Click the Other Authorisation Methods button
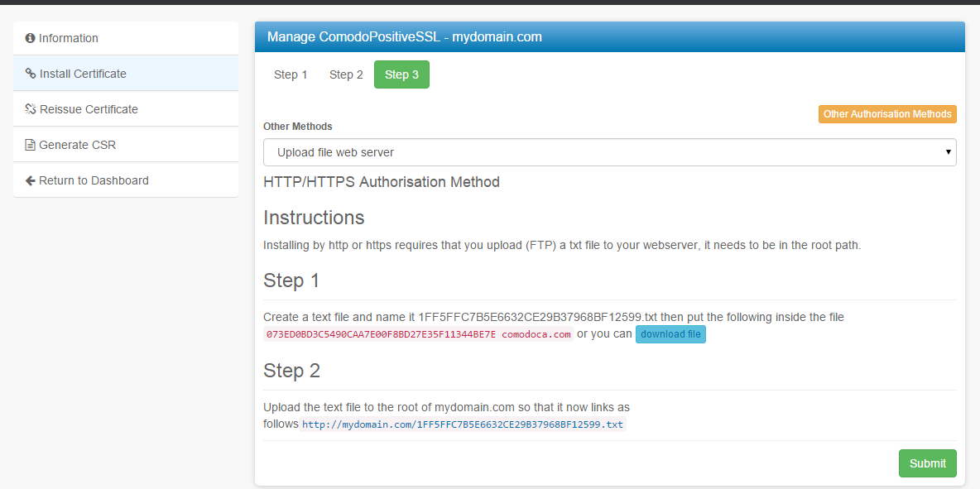 click(887, 114)
